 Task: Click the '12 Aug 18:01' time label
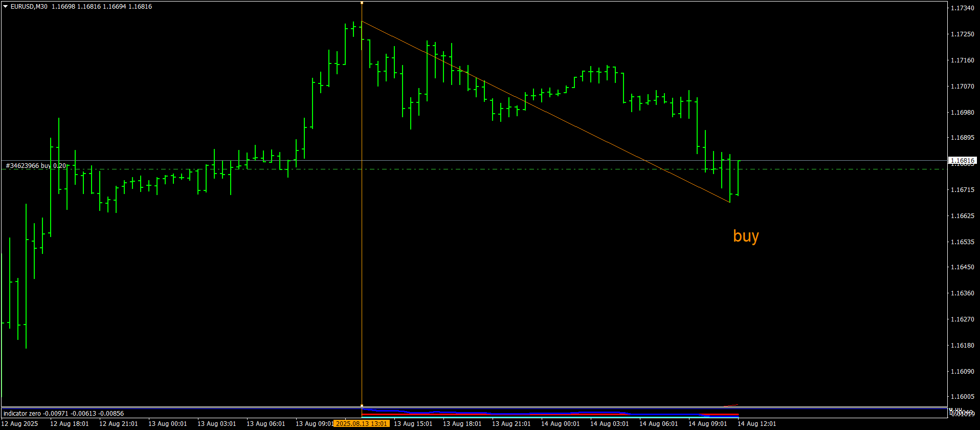[70, 424]
